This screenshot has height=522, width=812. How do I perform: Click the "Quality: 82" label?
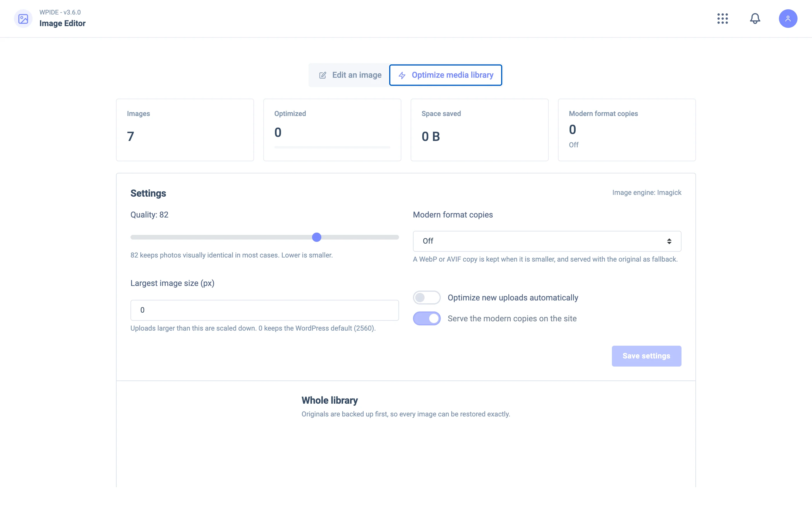click(x=149, y=215)
